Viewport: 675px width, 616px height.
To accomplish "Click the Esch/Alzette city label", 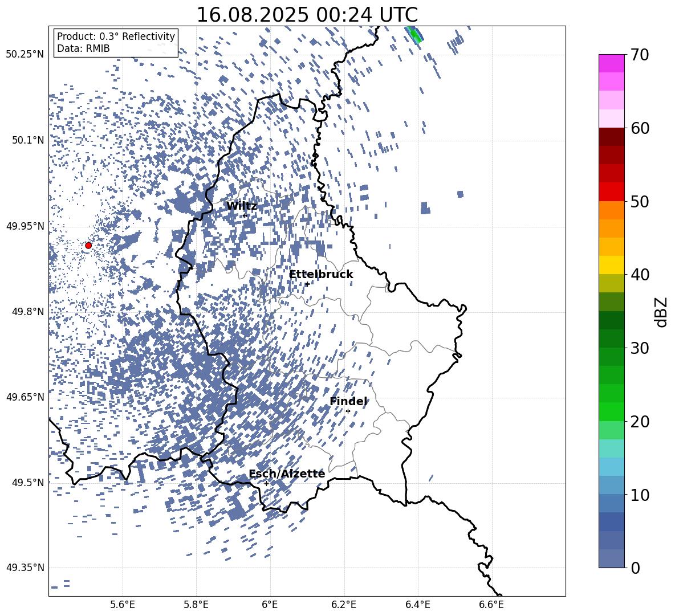I will coord(287,474).
